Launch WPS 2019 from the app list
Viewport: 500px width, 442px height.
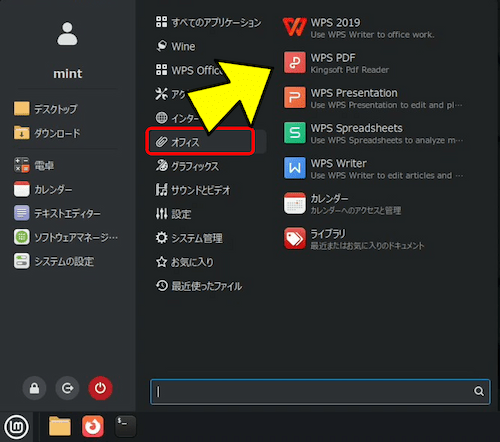click(x=373, y=27)
